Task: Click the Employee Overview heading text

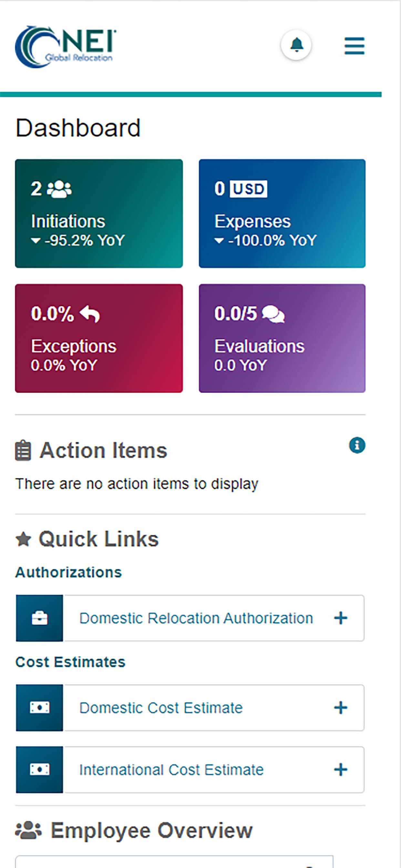Action: pos(152,831)
